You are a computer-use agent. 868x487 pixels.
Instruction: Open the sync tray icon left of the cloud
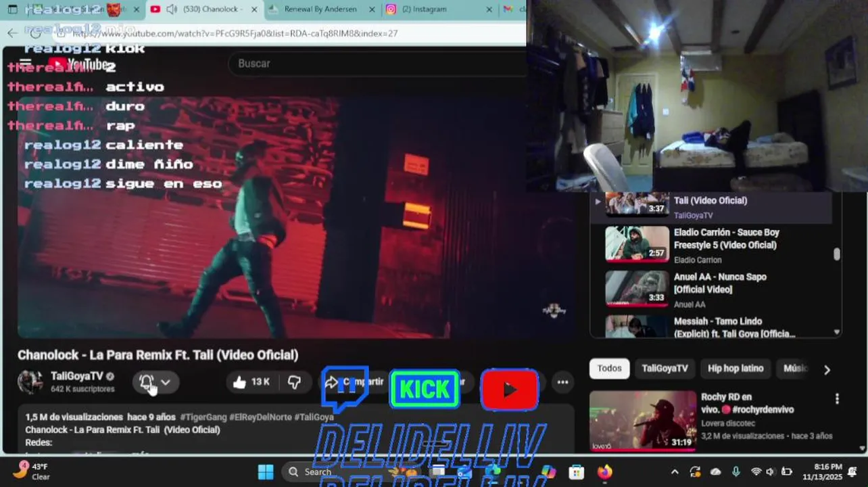click(x=695, y=471)
